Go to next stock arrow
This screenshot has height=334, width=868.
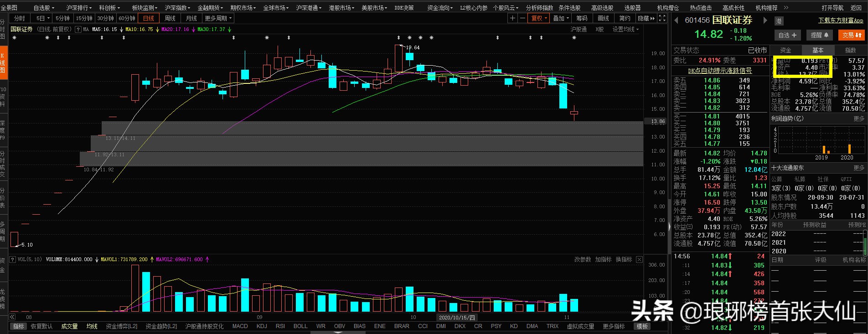pos(765,21)
